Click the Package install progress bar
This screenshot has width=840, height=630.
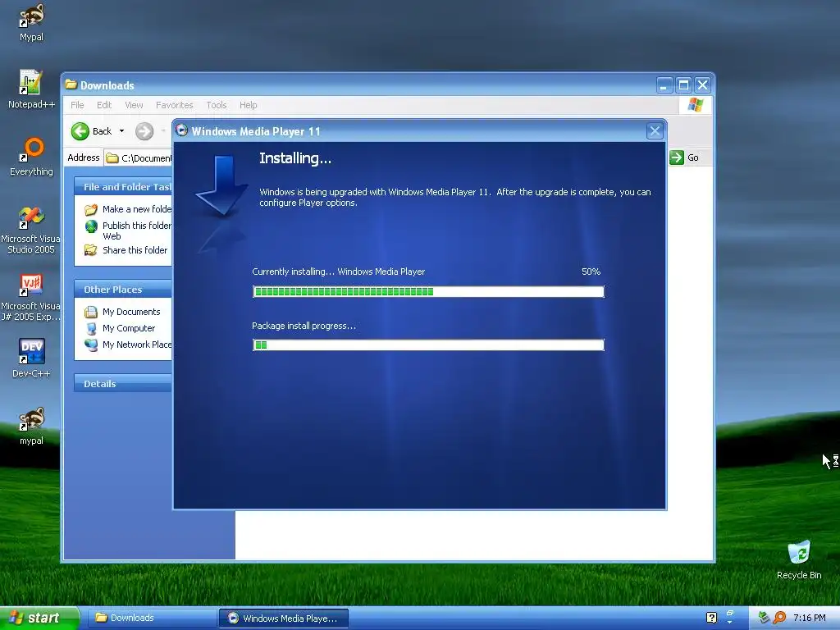point(428,345)
